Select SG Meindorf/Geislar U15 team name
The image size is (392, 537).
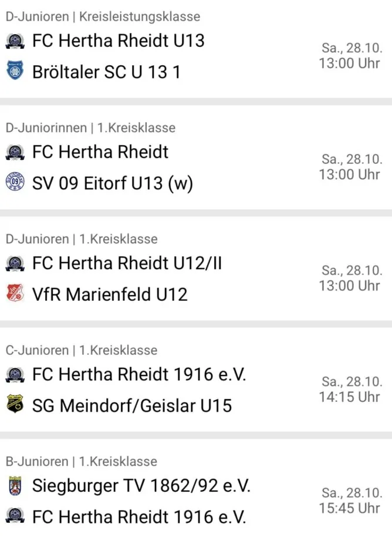pos(132,406)
